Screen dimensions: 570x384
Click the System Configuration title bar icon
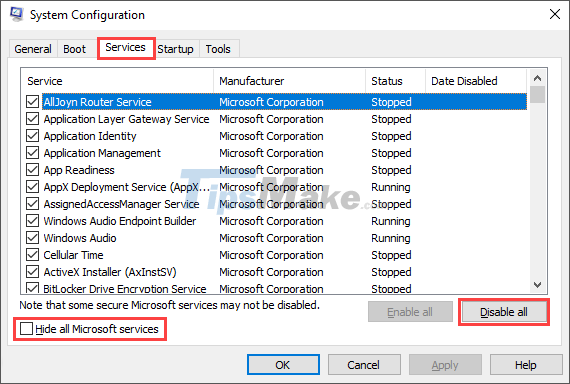16,14
